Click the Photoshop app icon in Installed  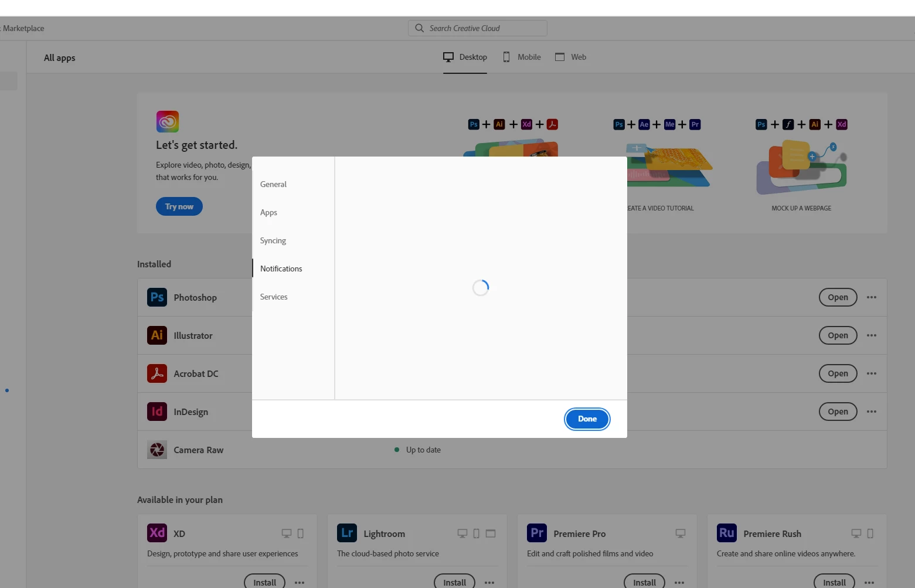tap(157, 297)
